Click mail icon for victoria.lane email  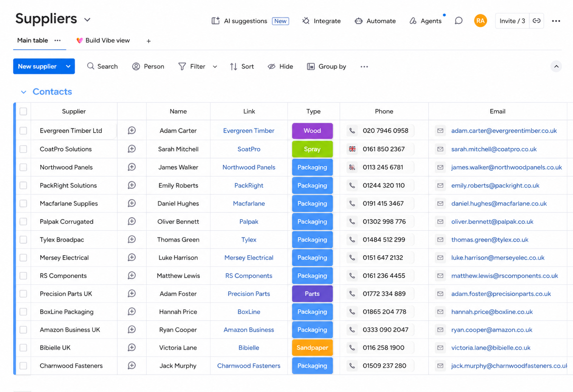pyautogui.click(x=440, y=347)
